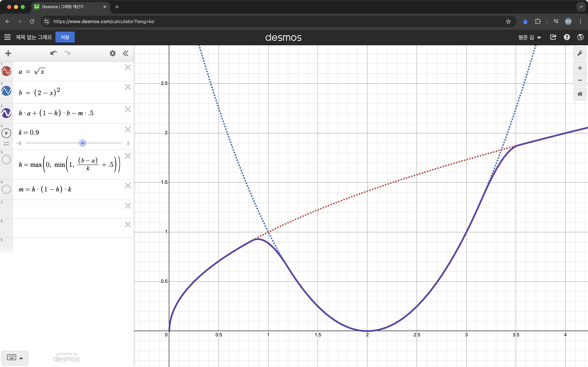This screenshot has width=588, height=367.
Task: Expand keypad with the up arrow
Action: (21, 358)
